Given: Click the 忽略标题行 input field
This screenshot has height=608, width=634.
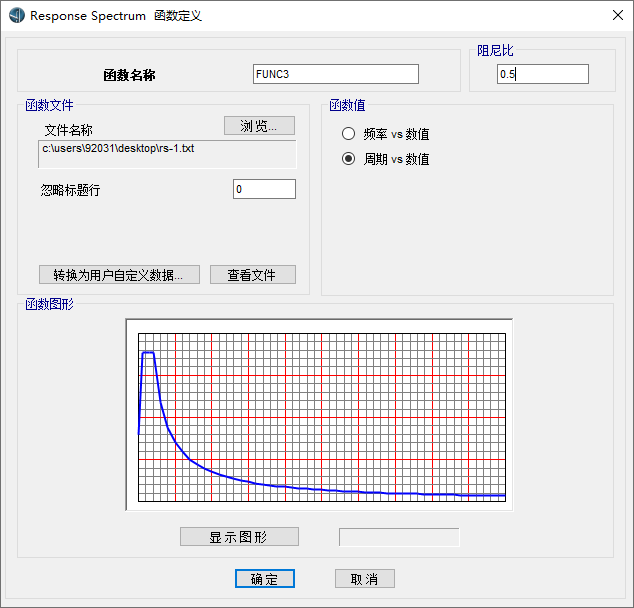Looking at the screenshot, I should click(264, 189).
